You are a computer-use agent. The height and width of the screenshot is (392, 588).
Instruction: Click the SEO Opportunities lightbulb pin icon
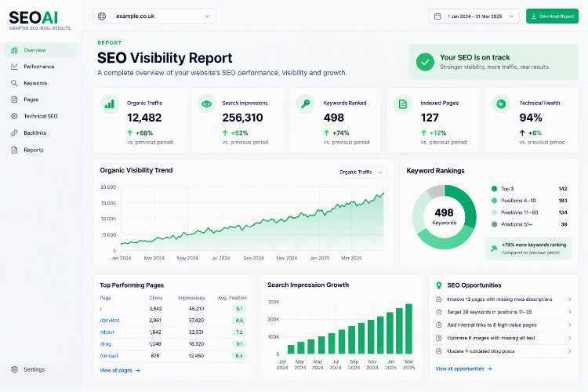coord(439,285)
